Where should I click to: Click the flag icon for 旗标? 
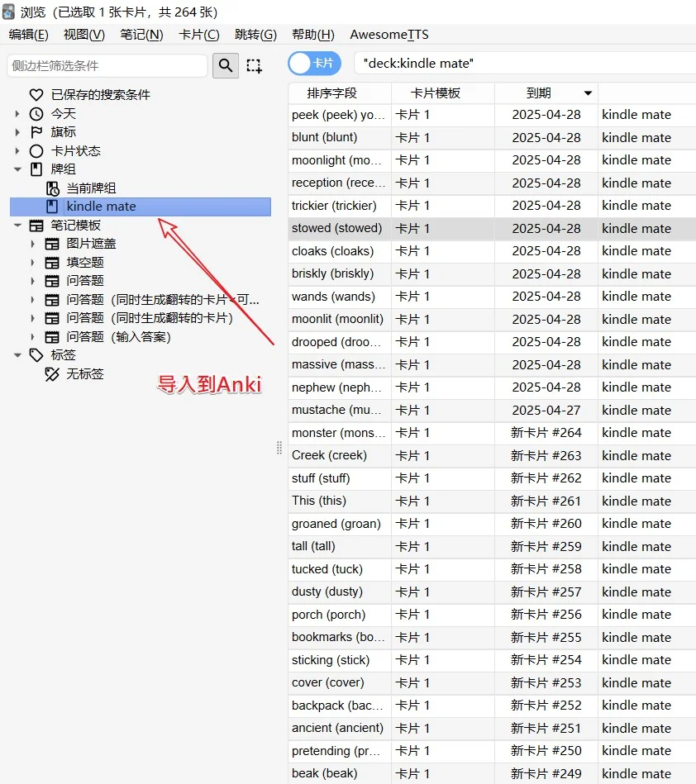pos(36,132)
